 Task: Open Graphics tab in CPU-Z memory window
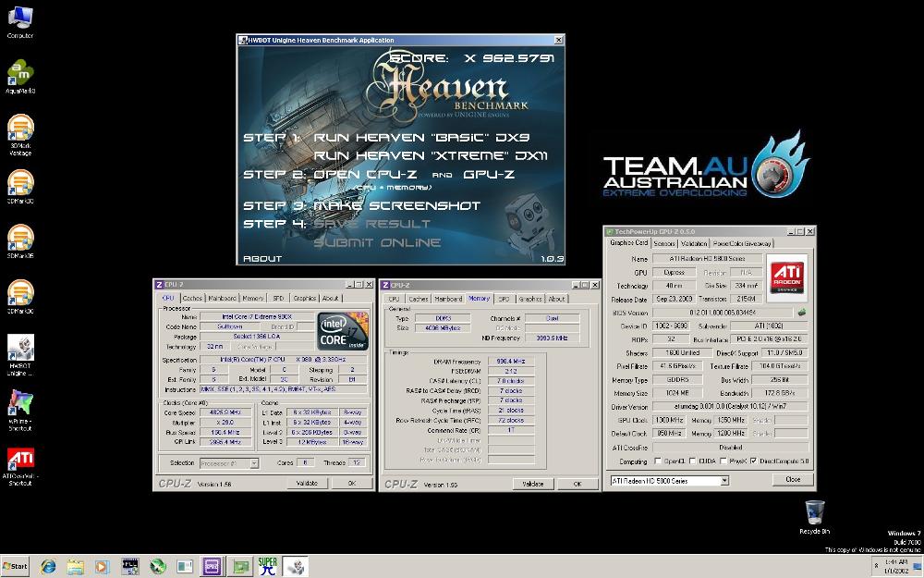(530, 299)
